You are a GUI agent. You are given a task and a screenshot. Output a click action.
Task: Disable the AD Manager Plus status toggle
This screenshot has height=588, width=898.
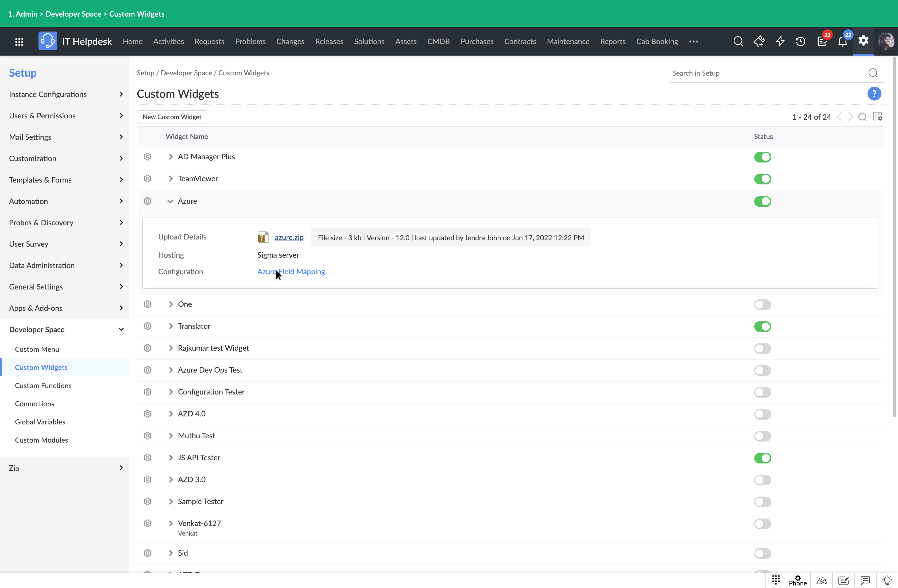coord(762,157)
